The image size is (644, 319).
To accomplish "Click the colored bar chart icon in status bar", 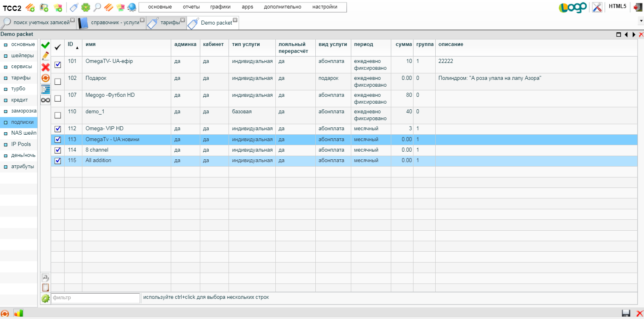I will (19, 313).
